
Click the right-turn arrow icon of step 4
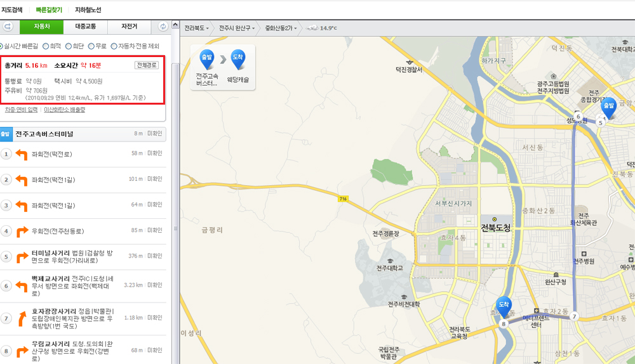pyautogui.click(x=22, y=231)
